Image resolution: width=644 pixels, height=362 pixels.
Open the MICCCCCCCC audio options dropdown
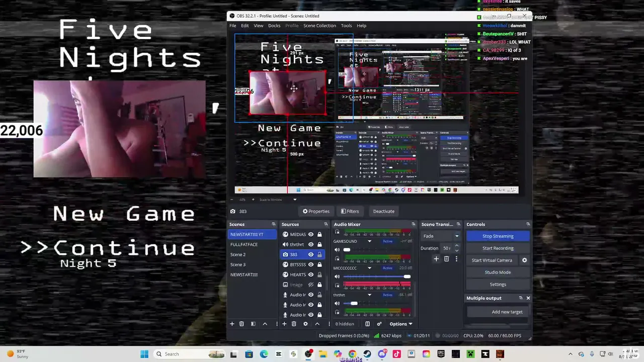click(369, 268)
